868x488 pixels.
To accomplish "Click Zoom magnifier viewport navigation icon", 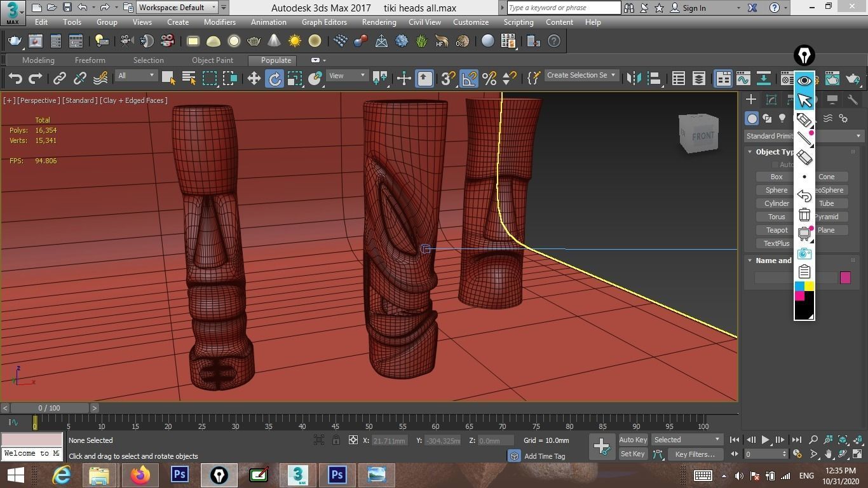I will click(x=813, y=440).
